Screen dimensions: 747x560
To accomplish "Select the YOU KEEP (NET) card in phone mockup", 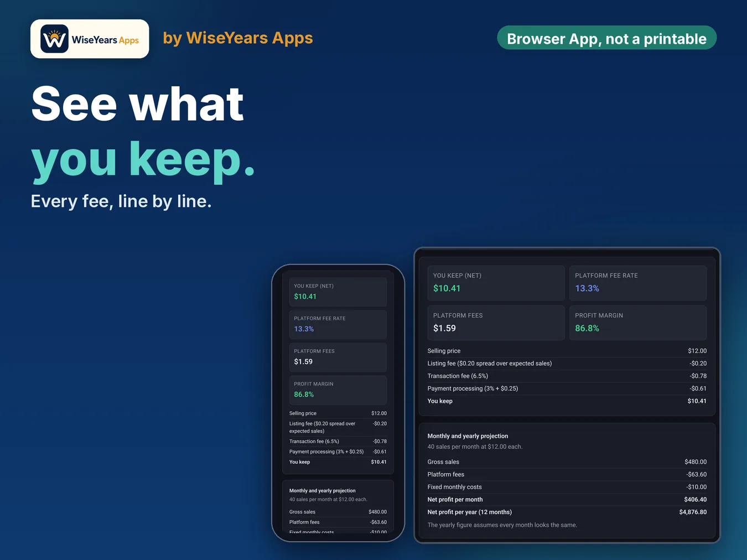I will (338, 292).
